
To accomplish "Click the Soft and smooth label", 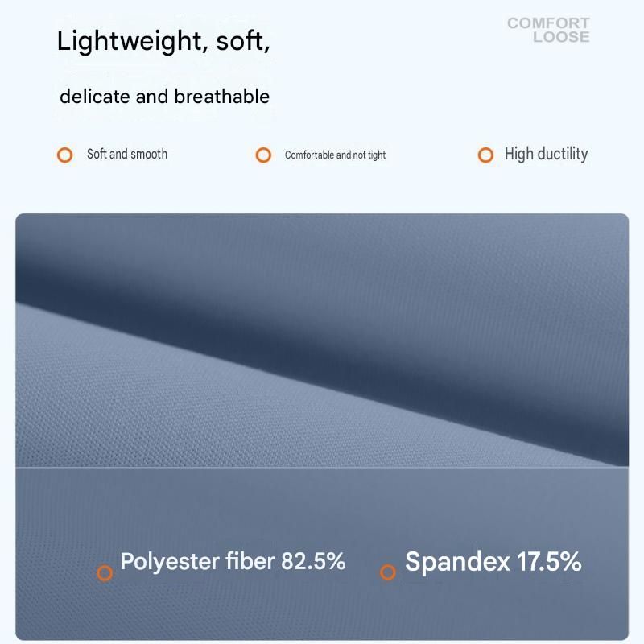I will pos(127,154).
